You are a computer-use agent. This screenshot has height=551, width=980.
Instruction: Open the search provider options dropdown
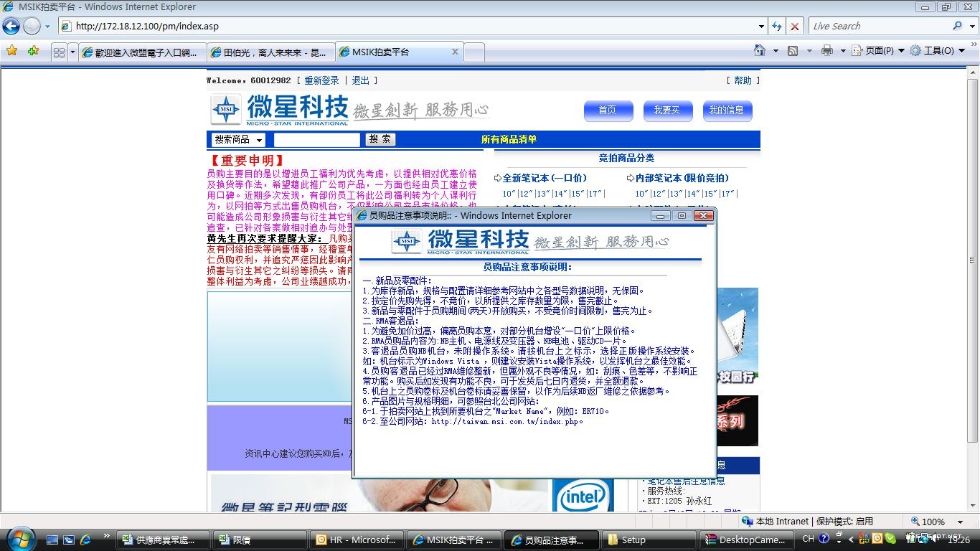pos(971,27)
